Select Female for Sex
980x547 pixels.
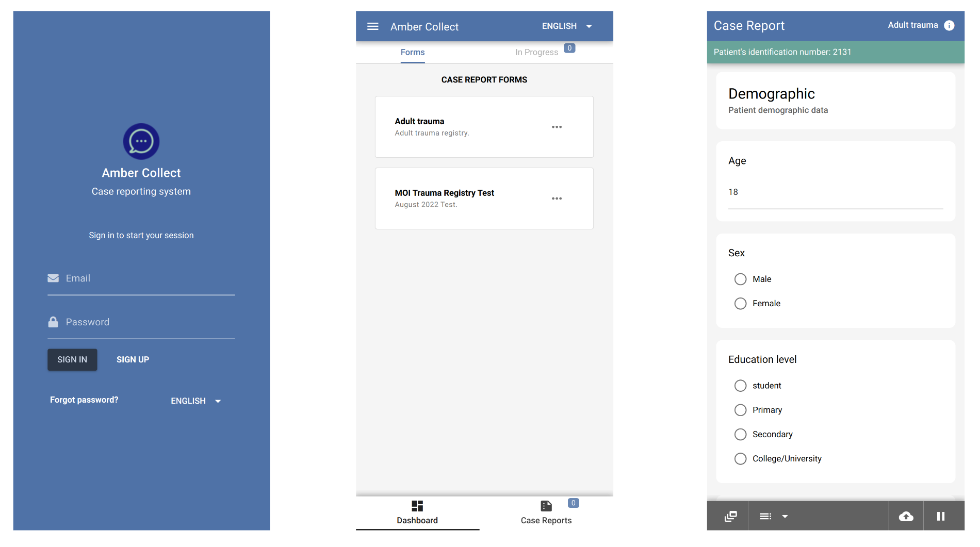[x=741, y=303]
